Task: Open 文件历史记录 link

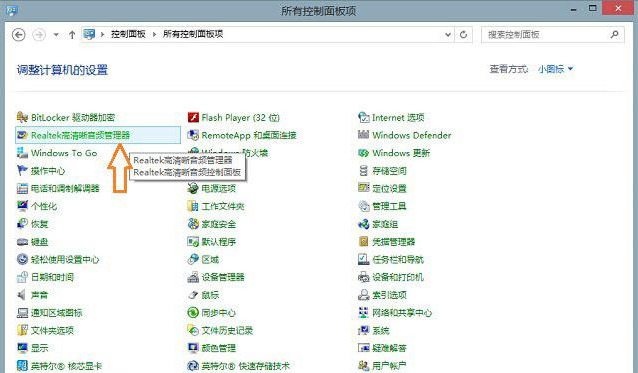Action: click(x=227, y=330)
